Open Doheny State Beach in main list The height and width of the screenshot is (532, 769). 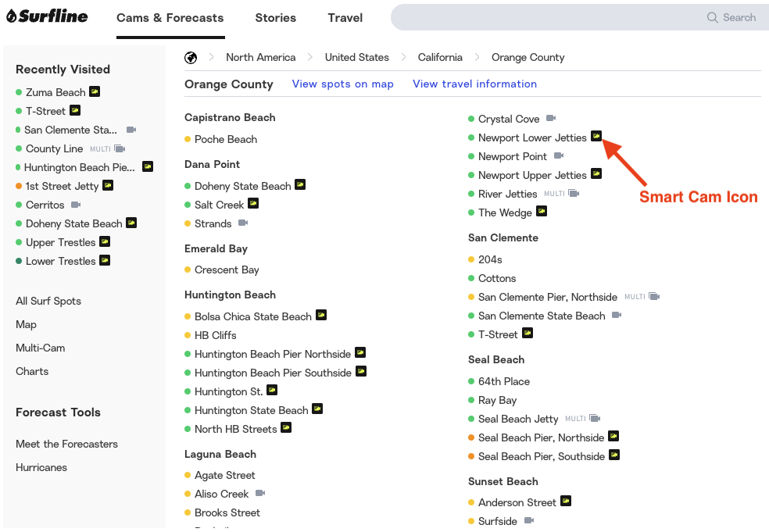[243, 187]
